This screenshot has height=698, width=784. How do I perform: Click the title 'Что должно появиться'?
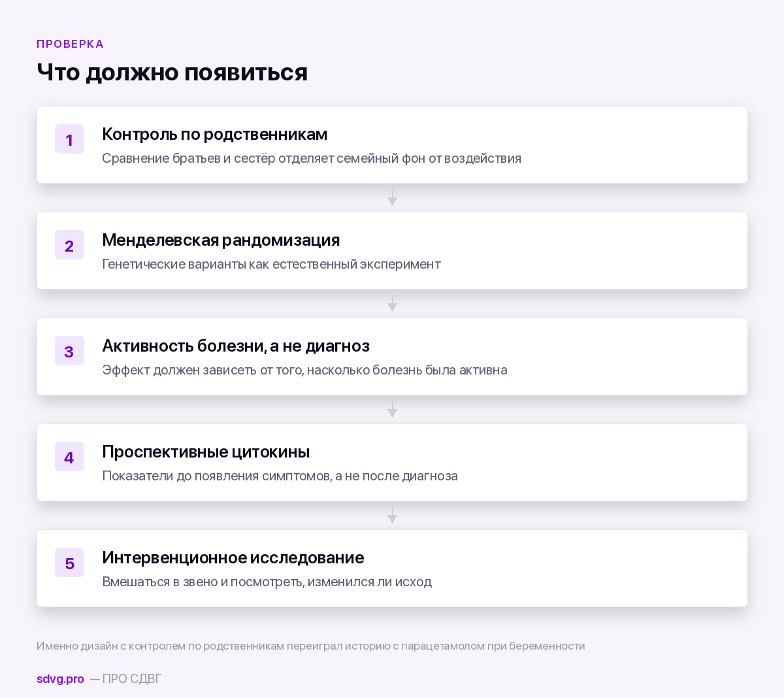(x=172, y=72)
